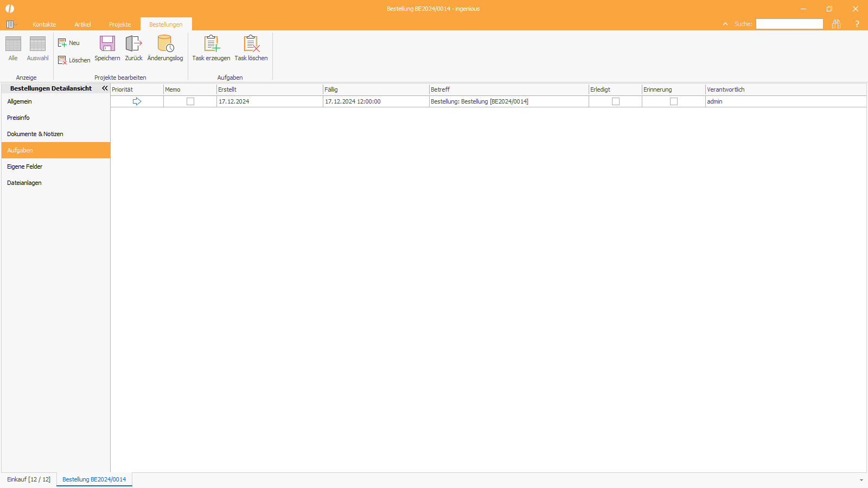Open Dokumente & Notizen section
Image resolution: width=868 pixels, height=488 pixels.
tap(56, 134)
